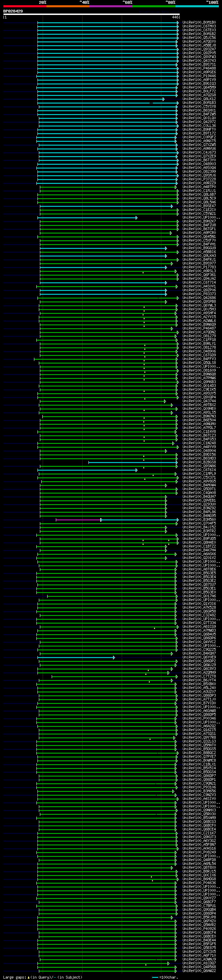This screenshot has height=980, width=222.
Task: Click the magenta alignment segment for B3H560
Action: coord(78,520)
